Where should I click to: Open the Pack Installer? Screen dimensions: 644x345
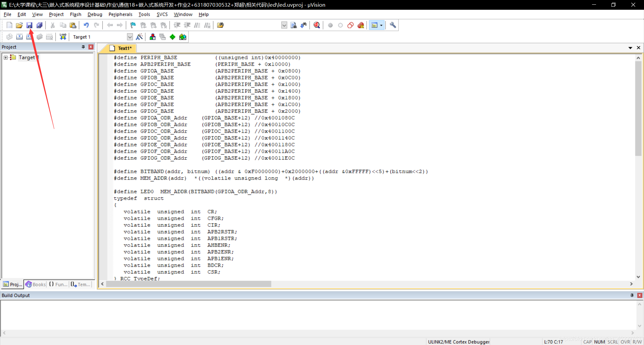click(183, 37)
